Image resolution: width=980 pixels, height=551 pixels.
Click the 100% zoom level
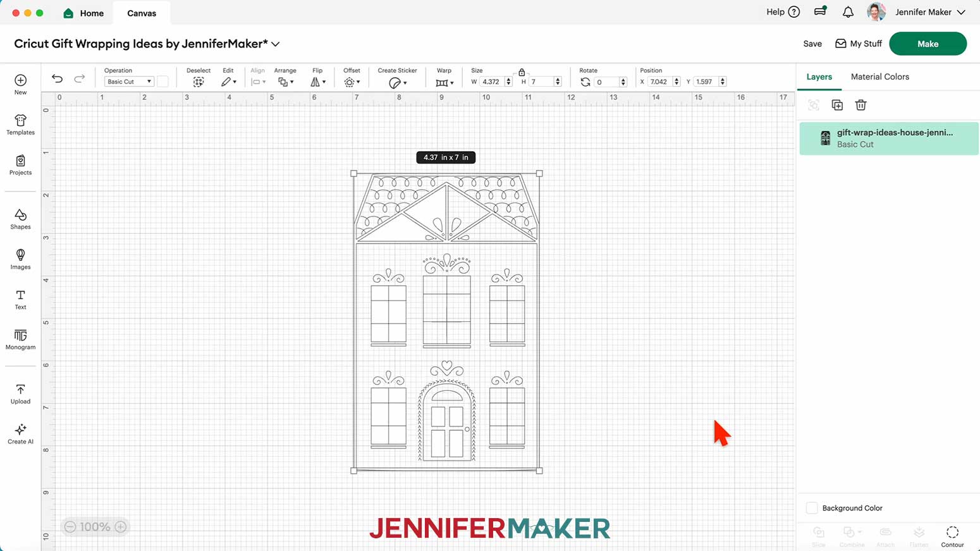(95, 527)
